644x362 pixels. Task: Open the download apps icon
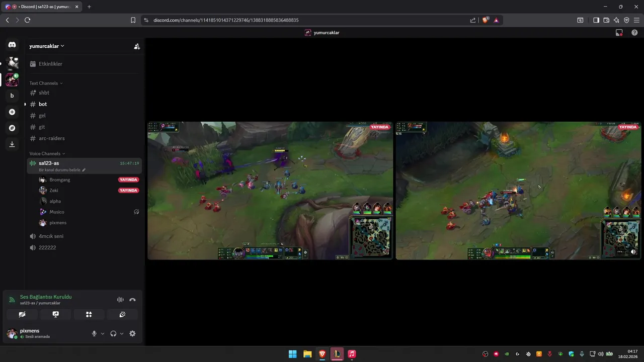[x=12, y=144]
